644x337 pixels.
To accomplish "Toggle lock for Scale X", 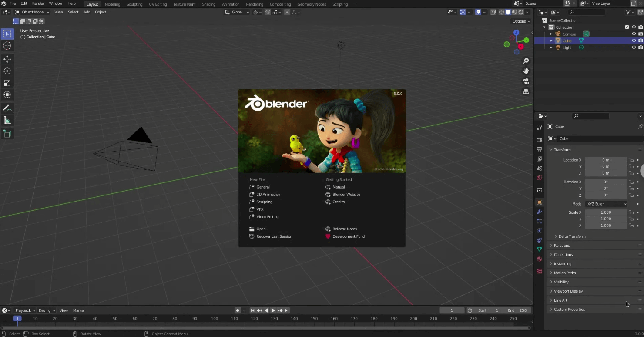I will click(631, 212).
